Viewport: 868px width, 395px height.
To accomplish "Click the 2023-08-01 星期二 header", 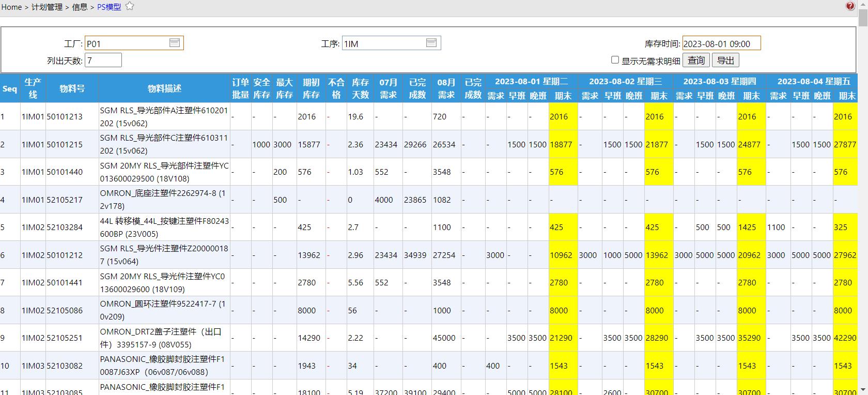I will click(x=532, y=81).
